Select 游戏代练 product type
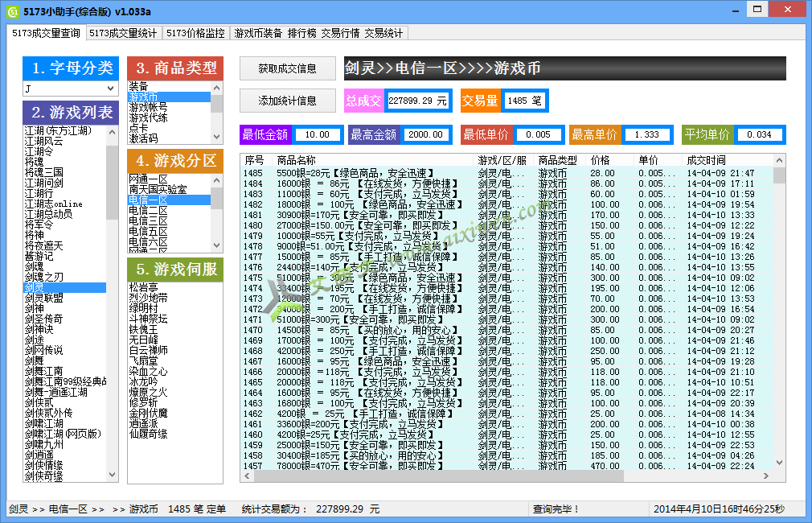The width and height of the screenshot is (812, 523). point(170,117)
